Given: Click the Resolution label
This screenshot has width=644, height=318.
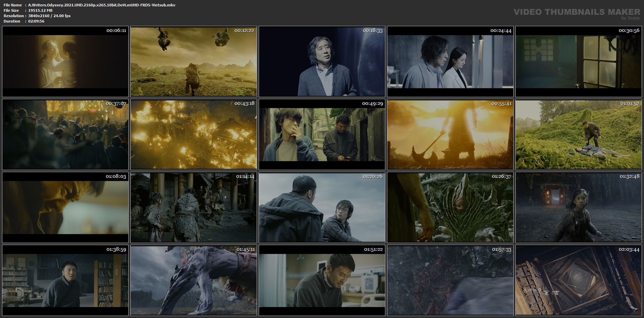Looking at the screenshot, I should (14, 16).
